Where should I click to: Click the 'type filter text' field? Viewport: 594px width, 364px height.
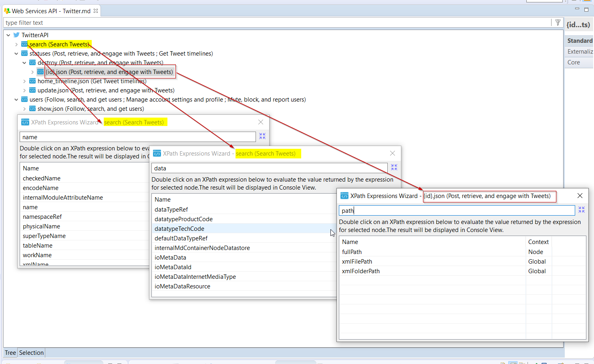277,23
